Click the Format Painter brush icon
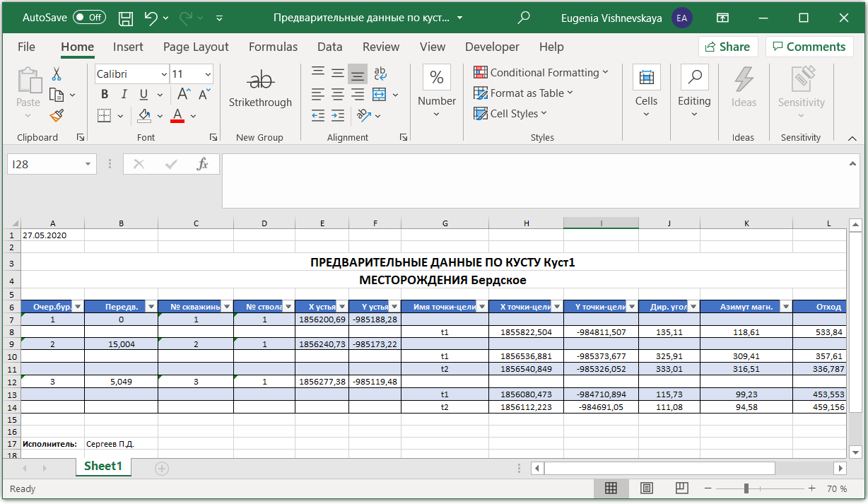 [57, 115]
